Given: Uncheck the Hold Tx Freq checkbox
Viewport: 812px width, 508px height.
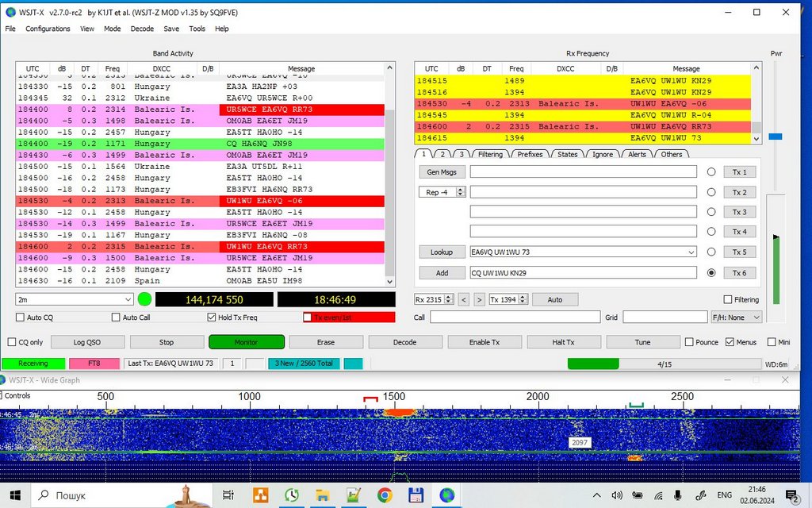Looking at the screenshot, I should [211, 317].
